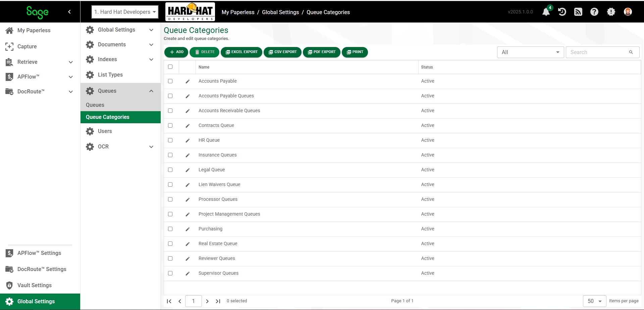Viewport: 644px width, 310px height.
Task: Open List Types settings
Action: (x=110, y=75)
